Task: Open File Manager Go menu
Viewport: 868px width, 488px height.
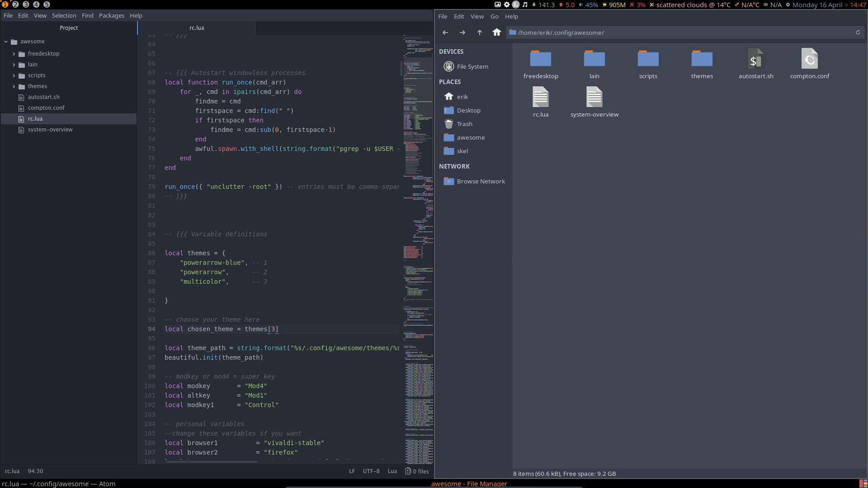Action: click(495, 16)
